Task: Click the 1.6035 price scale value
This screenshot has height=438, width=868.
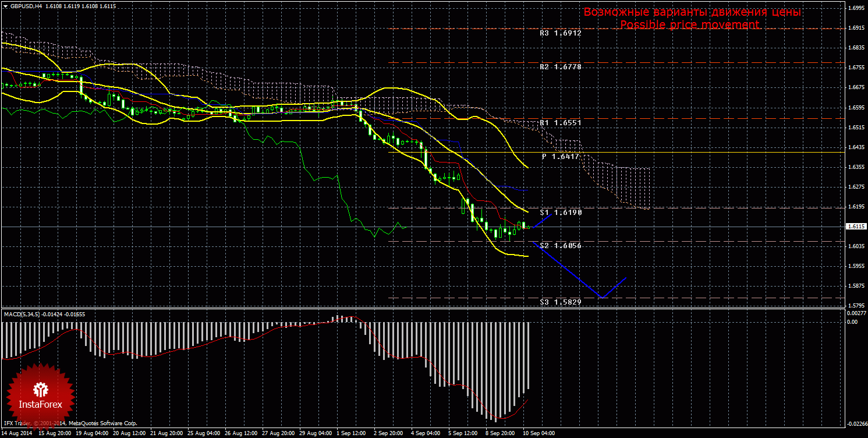Action: click(x=855, y=246)
